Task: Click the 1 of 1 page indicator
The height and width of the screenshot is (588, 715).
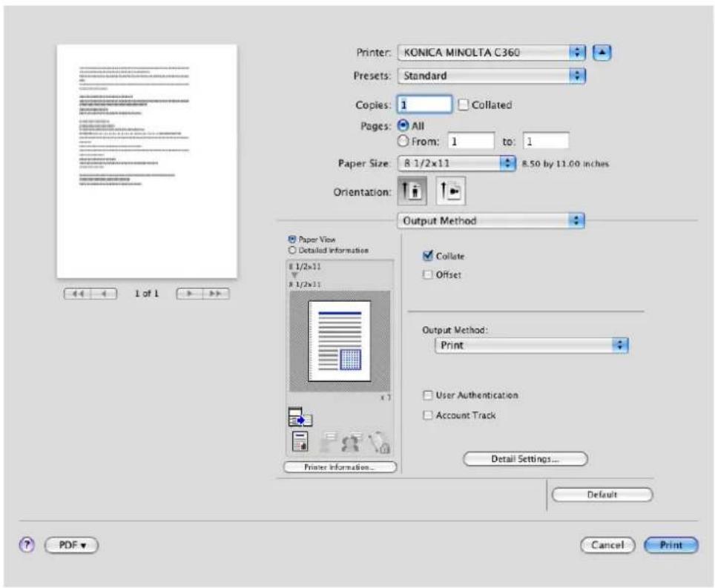Action: tap(146, 294)
